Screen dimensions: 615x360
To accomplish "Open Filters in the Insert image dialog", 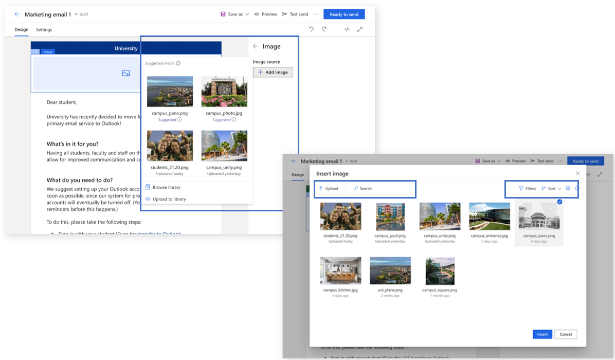I will tap(527, 189).
